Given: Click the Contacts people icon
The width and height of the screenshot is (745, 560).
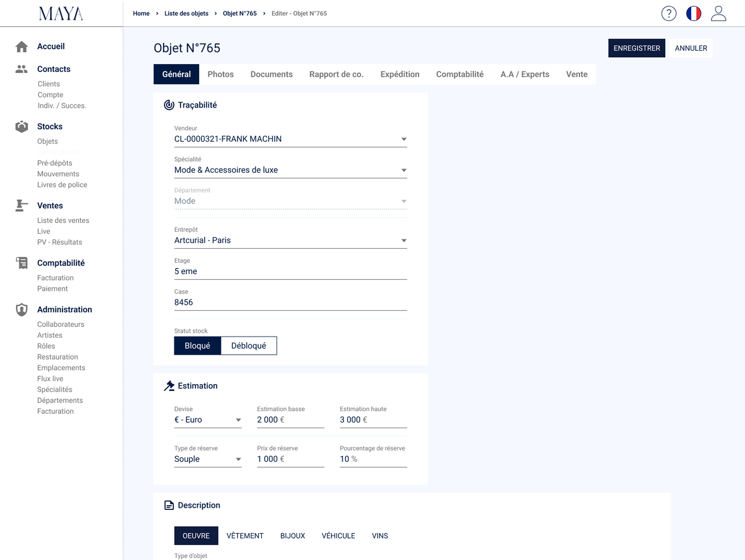Looking at the screenshot, I should pyautogui.click(x=21, y=69).
